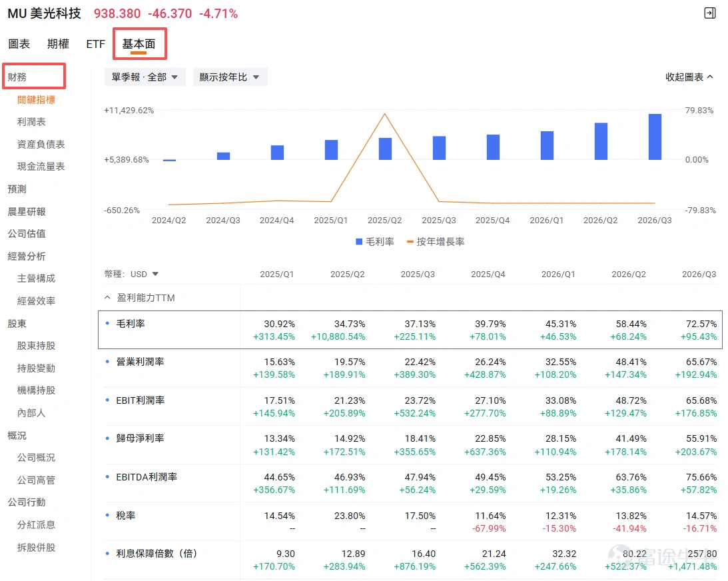The height and width of the screenshot is (581, 728).
Task: Open 資產負債表 in the sidebar
Action: click(x=41, y=144)
